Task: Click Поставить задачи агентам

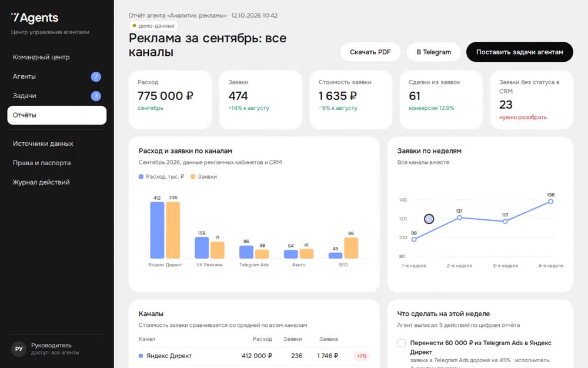Action: coord(519,52)
